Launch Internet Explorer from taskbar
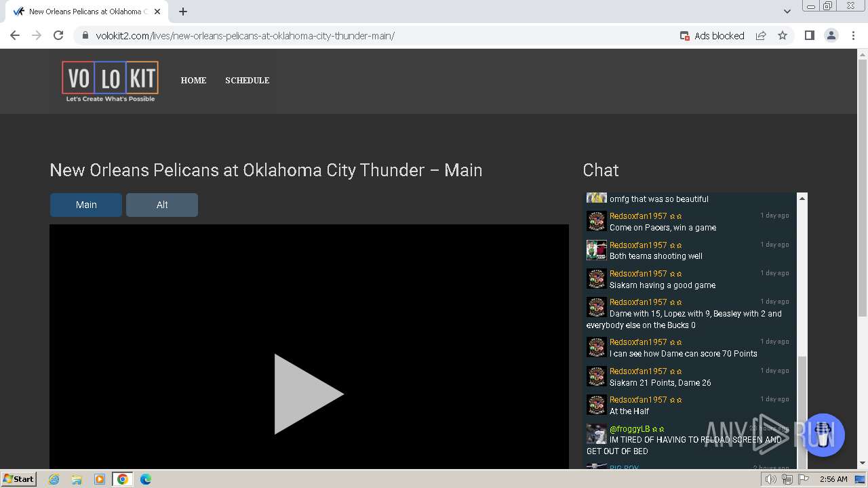The width and height of the screenshot is (868, 488). coord(54,479)
